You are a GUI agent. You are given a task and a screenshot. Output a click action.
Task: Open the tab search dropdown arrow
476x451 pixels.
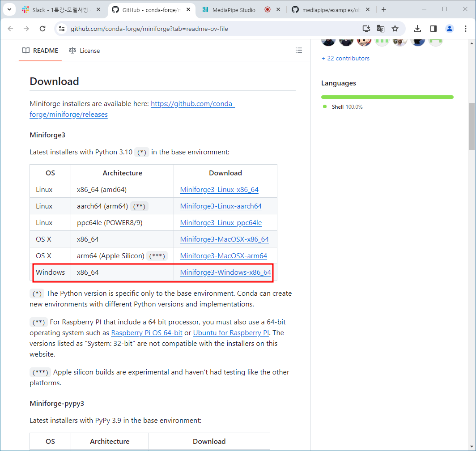[x=9, y=9]
